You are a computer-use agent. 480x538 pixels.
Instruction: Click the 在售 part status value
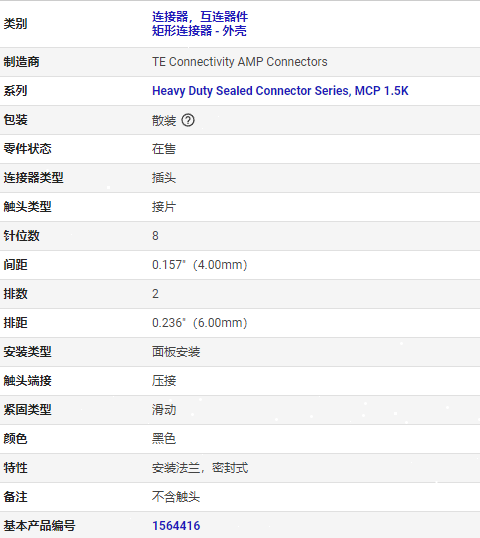[164, 149]
